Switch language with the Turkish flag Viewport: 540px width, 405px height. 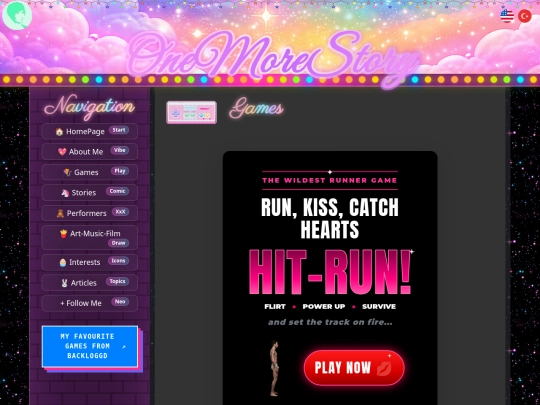pyautogui.click(x=525, y=16)
